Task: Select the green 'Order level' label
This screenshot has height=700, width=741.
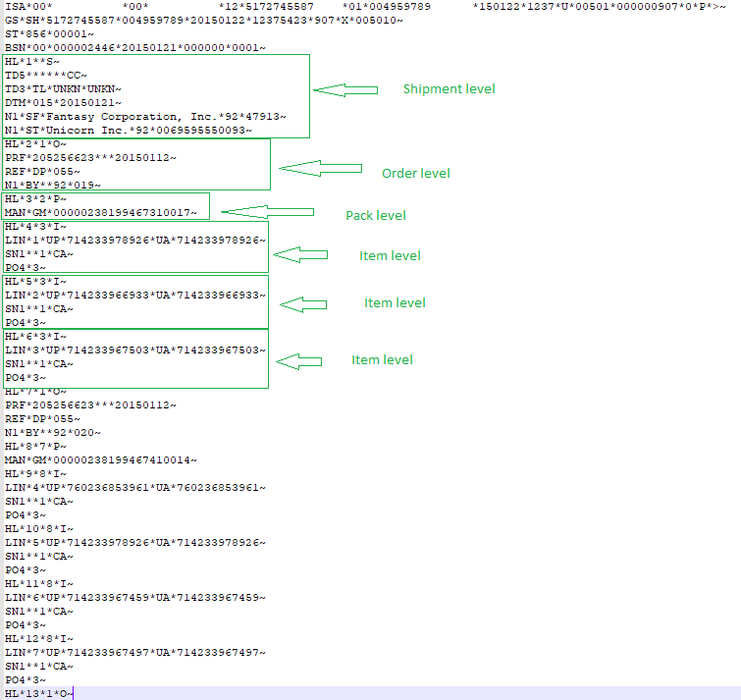Action: 415,174
